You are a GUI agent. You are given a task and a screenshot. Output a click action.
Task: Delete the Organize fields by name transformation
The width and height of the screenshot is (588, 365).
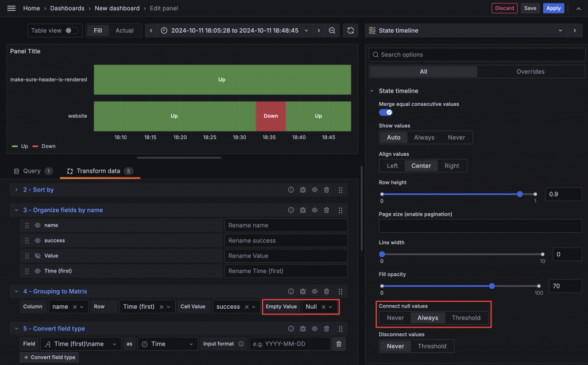pos(327,210)
